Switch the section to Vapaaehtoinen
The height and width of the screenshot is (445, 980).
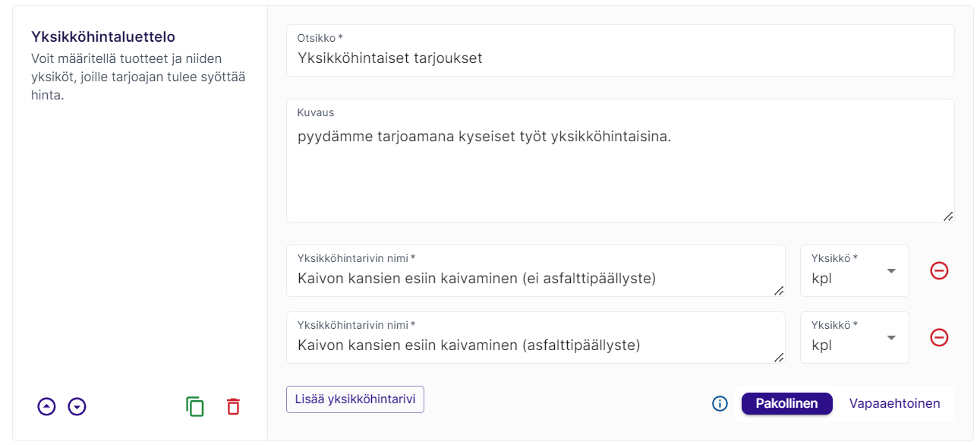[894, 404]
